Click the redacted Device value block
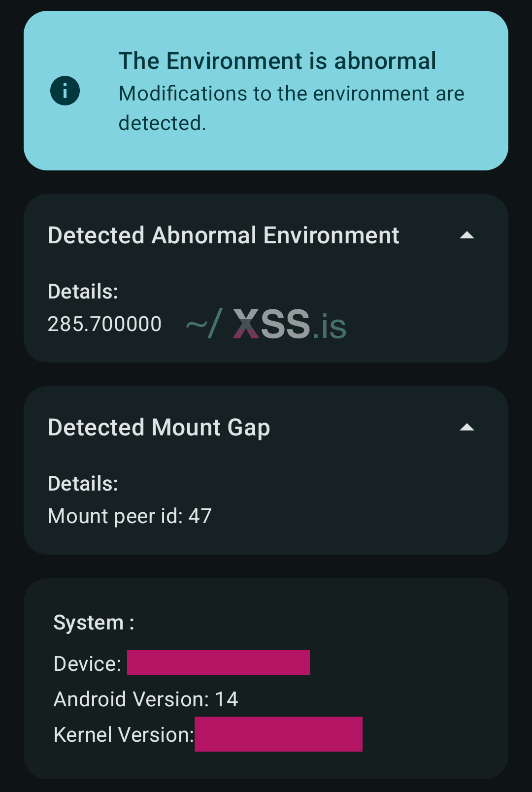The height and width of the screenshot is (792, 532). (x=218, y=663)
